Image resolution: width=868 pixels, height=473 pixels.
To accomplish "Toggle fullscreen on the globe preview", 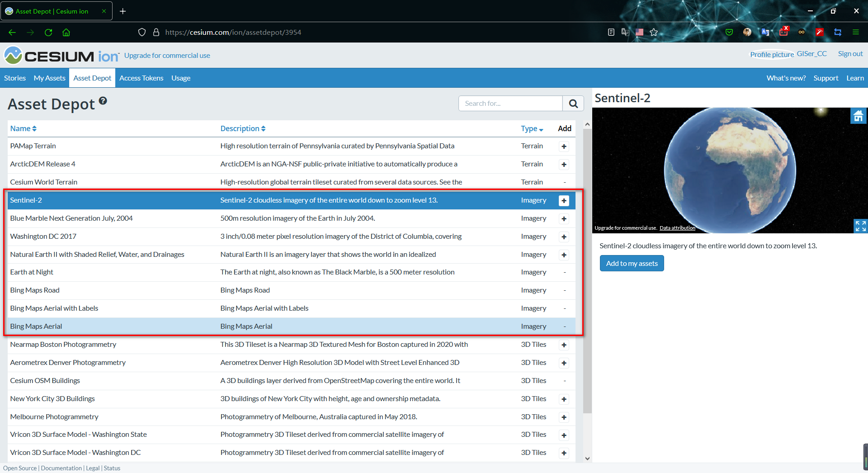I will point(860,226).
